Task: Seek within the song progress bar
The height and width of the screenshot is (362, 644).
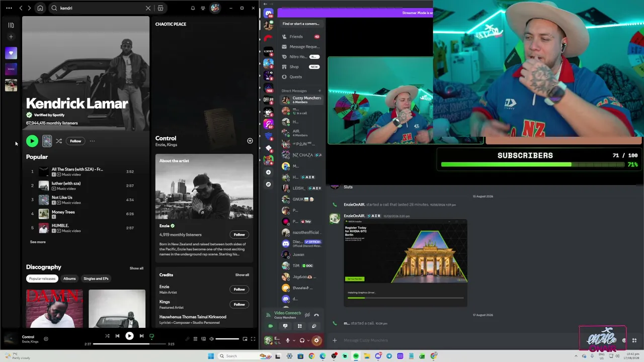Action: pyautogui.click(x=129, y=344)
